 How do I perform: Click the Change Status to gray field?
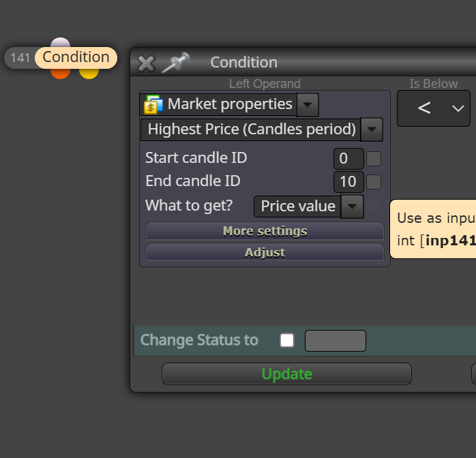(336, 341)
